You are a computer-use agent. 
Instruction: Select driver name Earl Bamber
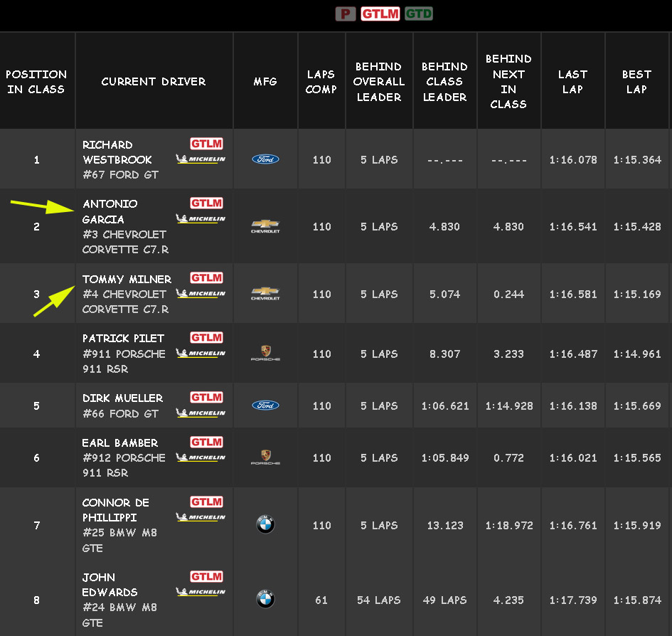[x=120, y=442]
